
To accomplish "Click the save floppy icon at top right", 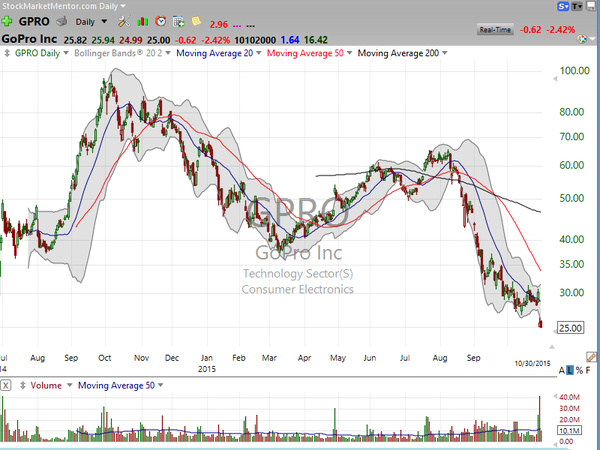I will pyautogui.click(x=593, y=6).
